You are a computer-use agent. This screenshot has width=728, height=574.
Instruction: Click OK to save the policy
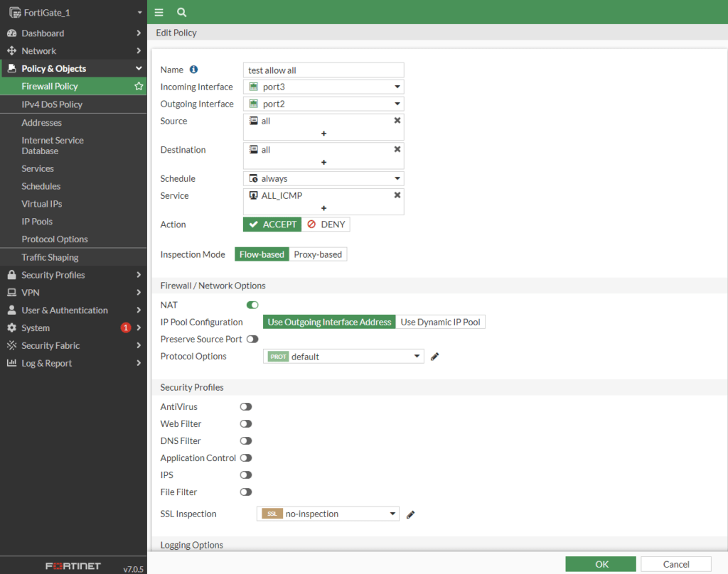coord(600,563)
